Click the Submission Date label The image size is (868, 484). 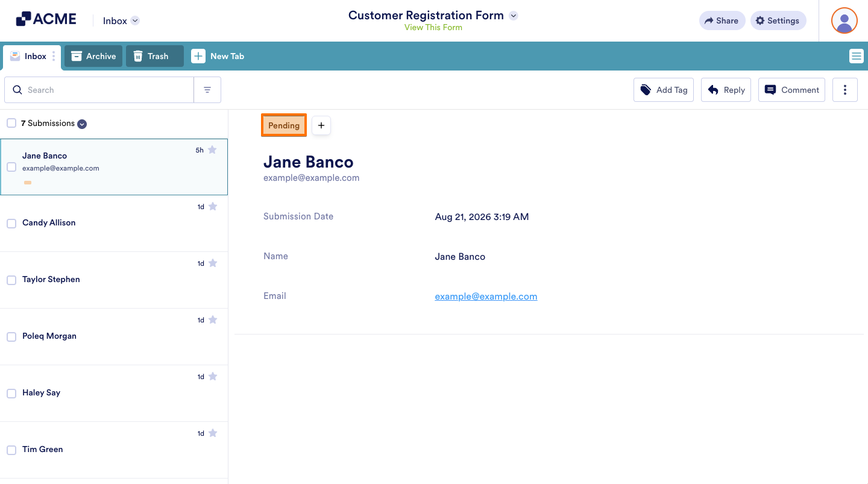(x=298, y=216)
